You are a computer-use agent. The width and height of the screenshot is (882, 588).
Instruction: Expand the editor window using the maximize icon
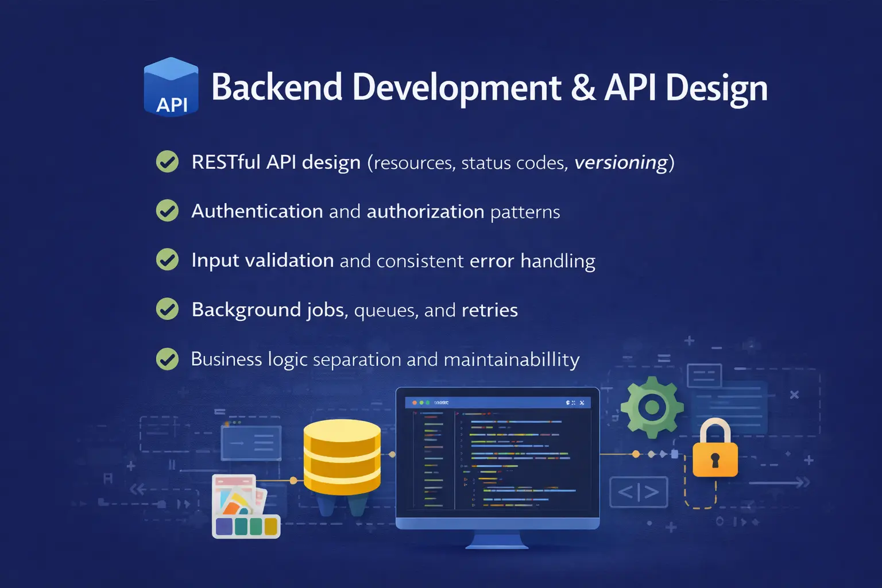pos(573,403)
